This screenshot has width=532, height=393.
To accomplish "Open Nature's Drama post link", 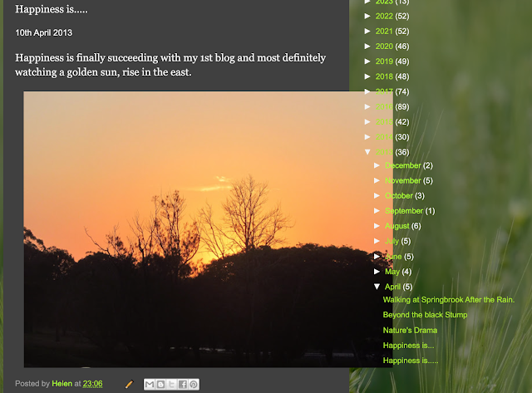I will 410,330.
